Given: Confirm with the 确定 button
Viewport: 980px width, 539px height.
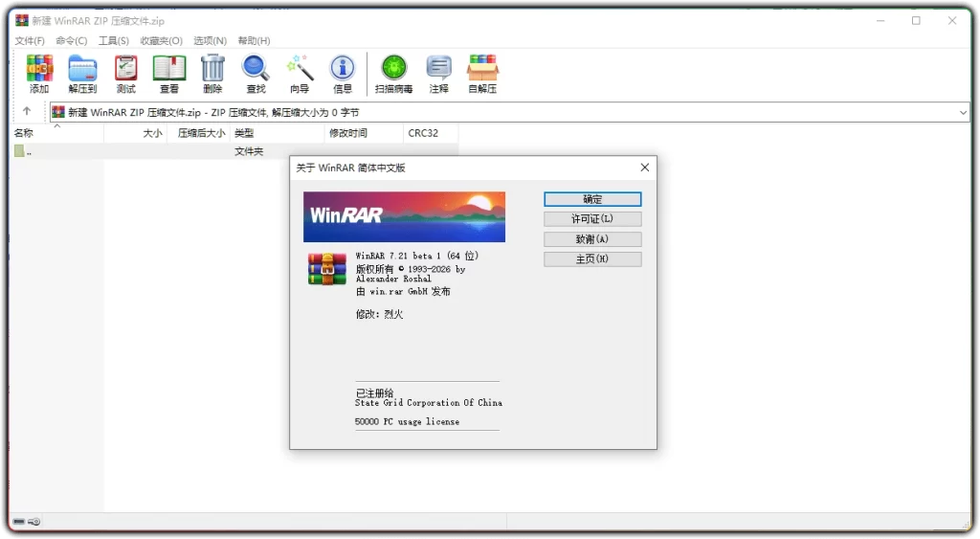Looking at the screenshot, I should [592, 199].
